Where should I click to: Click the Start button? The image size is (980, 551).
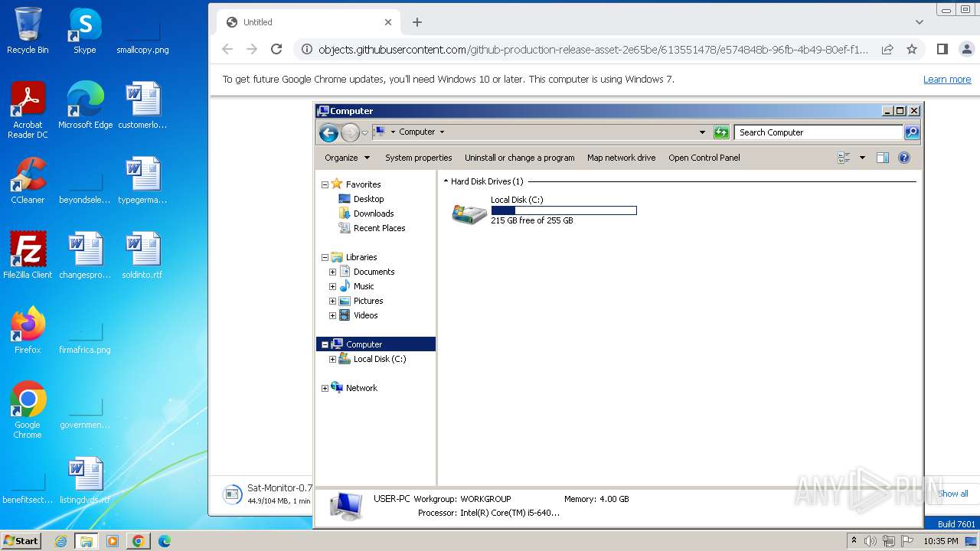point(21,540)
